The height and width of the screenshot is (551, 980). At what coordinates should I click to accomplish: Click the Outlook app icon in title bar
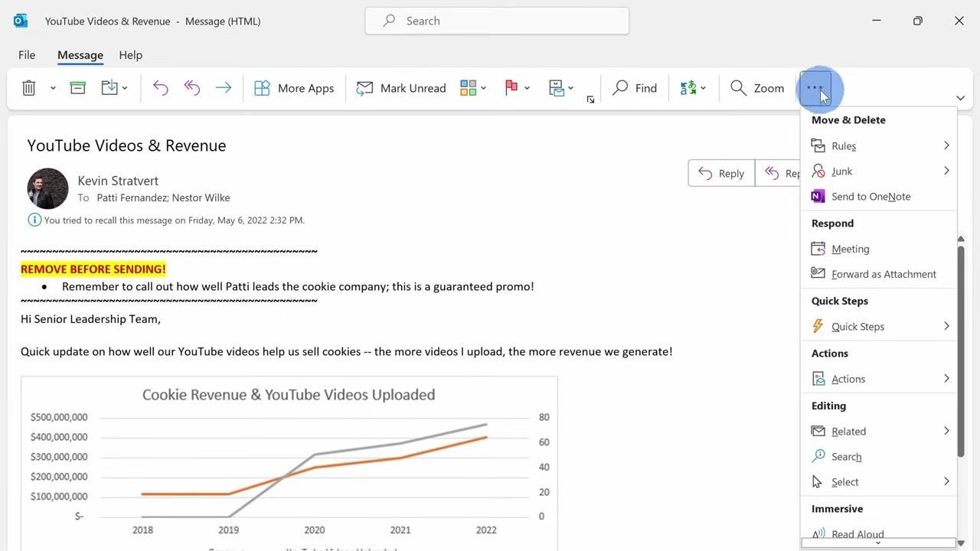pyautogui.click(x=21, y=21)
